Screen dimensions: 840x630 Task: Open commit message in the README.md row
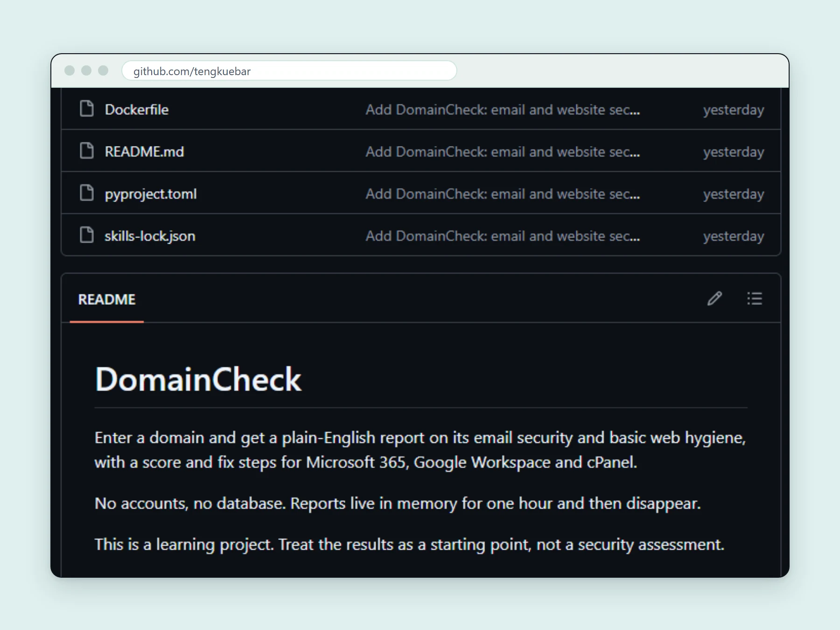tap(503, 152)
